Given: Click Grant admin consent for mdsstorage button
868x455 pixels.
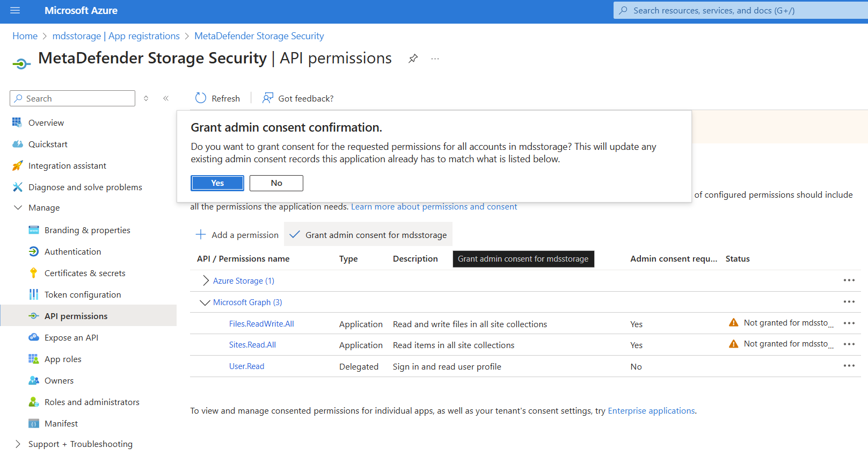Looking at the screenshot, I should 368,235.
